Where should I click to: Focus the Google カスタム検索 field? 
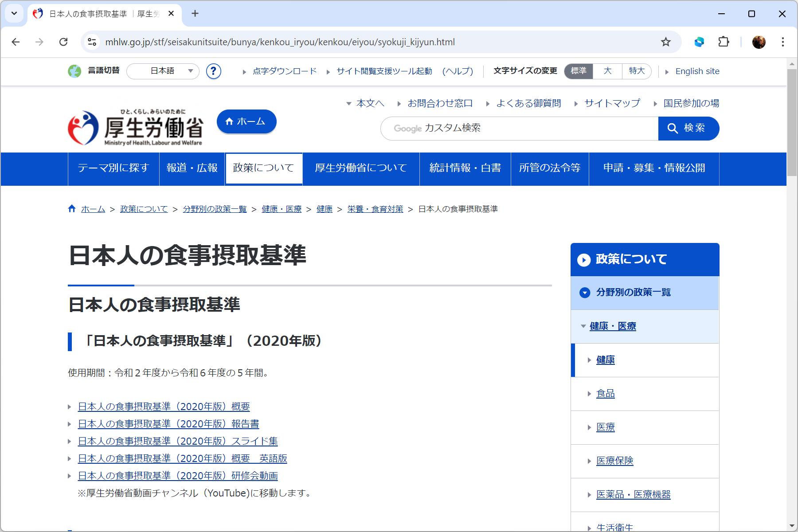click(x=520, y=129)
